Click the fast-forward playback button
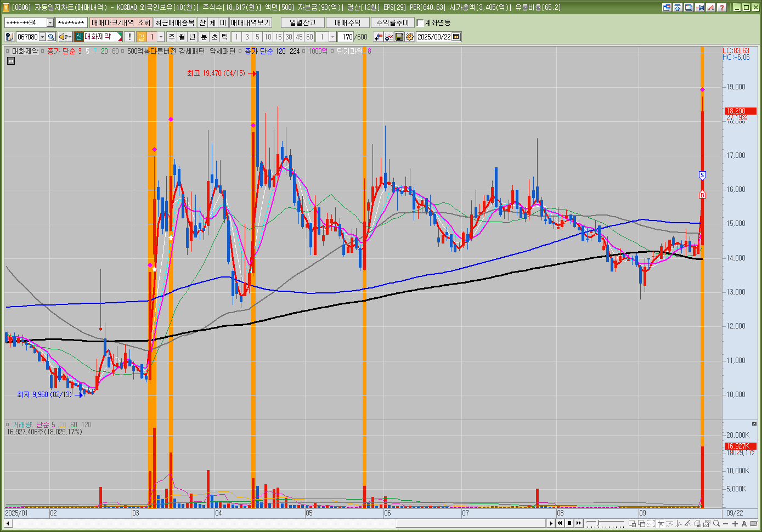Viewport: 762px width, 532px height. coord(578,523)
